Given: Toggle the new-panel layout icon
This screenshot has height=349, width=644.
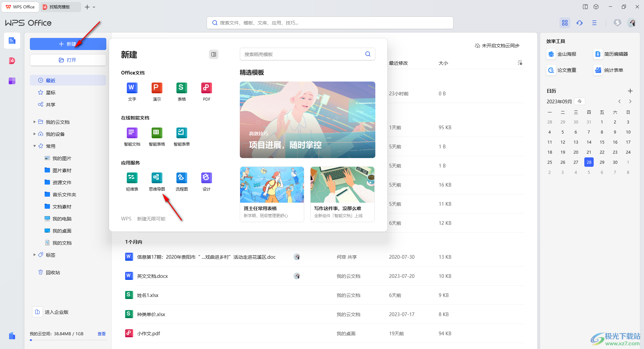Looking at the screenshot, I should [x=214, y=54].
